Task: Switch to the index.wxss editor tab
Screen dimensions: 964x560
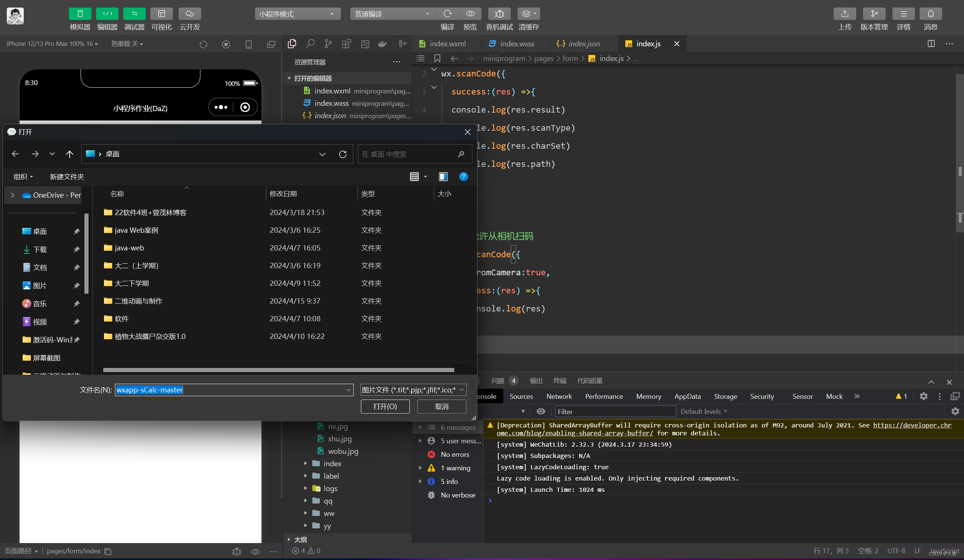Action: click(516, 44)
